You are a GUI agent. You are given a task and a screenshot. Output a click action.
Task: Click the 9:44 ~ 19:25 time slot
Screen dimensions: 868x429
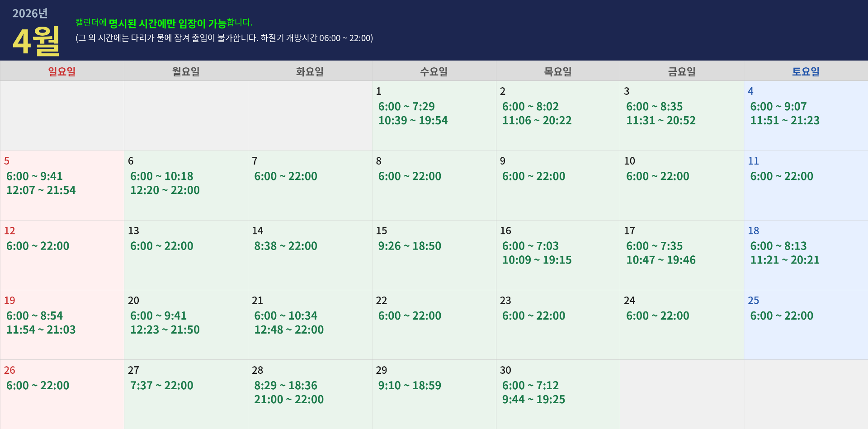533,400
